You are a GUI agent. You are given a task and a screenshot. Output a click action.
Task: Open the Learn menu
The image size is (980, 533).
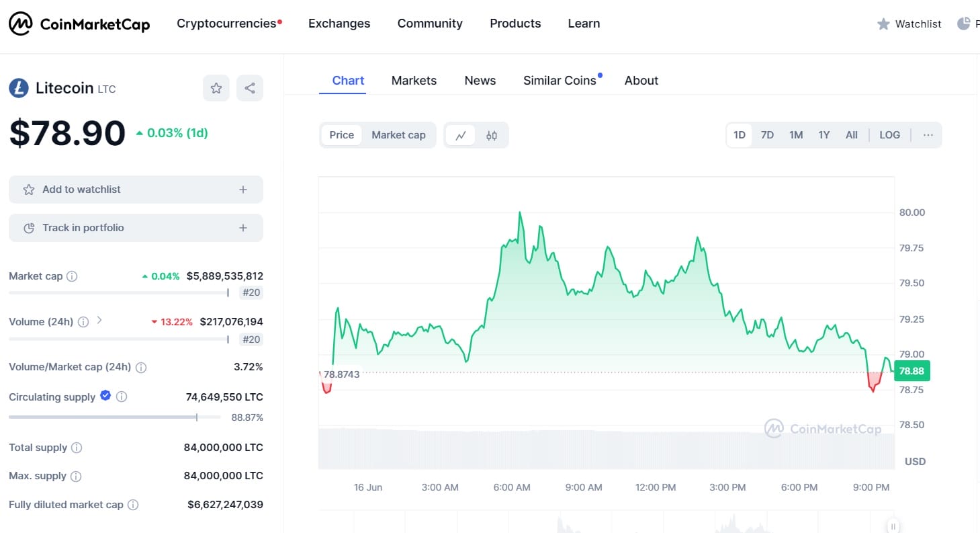pyautogui.click(x=584, y=24)
